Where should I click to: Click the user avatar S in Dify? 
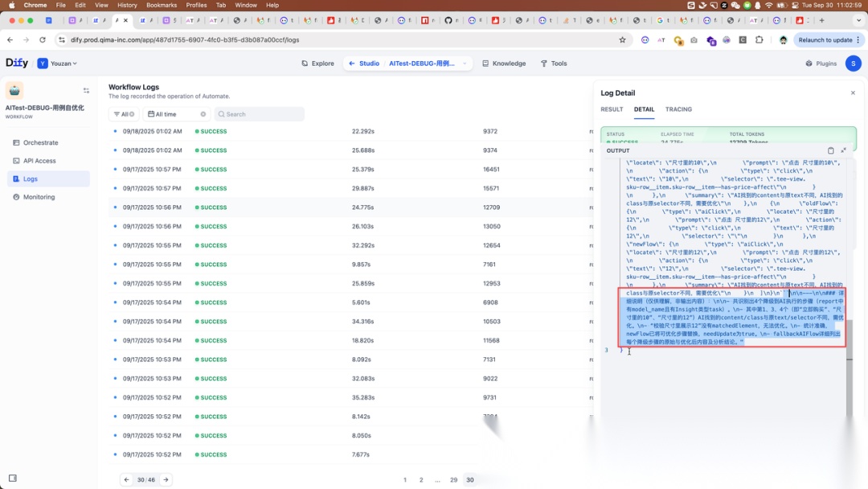[853, 64]
